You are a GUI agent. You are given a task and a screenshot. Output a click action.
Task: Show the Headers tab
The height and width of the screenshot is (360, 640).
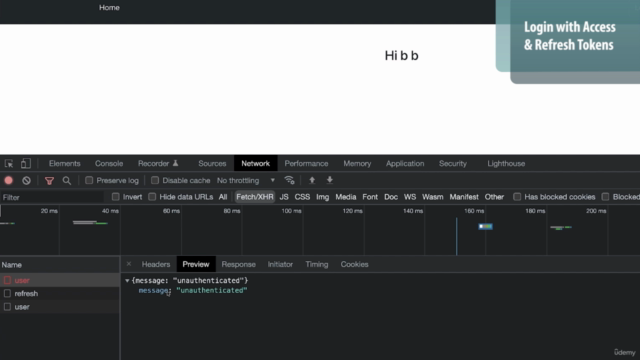click(156, 264)
